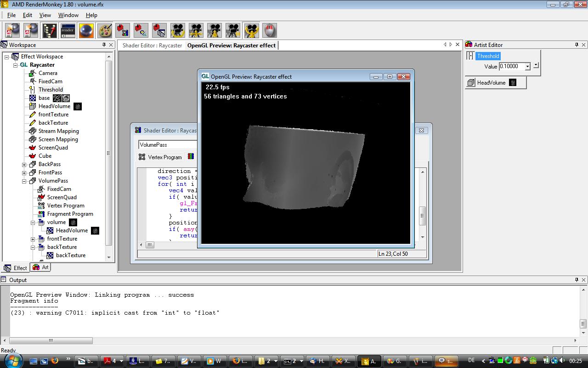
Task: Switch to the Art tab
Action: [x=41, y=267]
